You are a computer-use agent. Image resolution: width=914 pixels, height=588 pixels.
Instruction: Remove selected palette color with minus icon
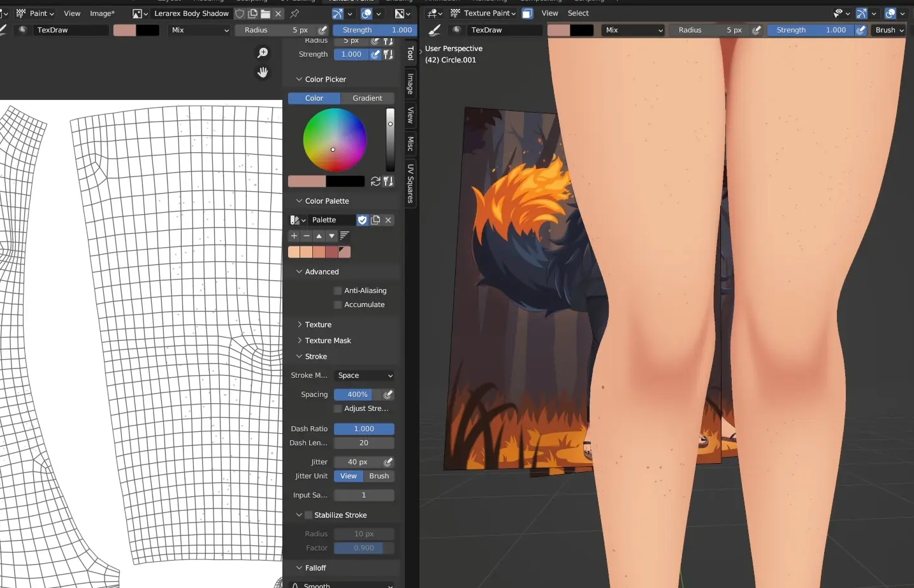307,236
